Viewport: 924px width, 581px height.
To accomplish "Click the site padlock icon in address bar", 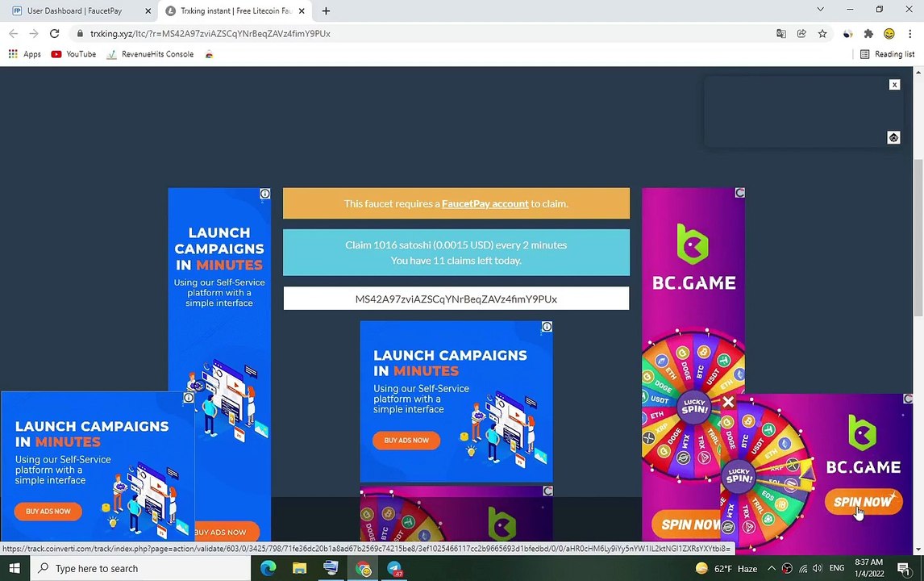I will pyautogui.click(x=80, y=34).
